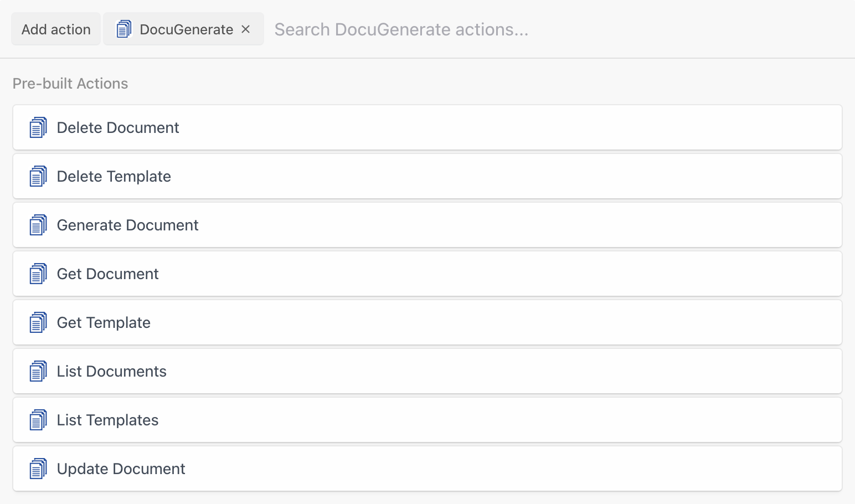Select the Delete Document action

[x=118, y=128]
